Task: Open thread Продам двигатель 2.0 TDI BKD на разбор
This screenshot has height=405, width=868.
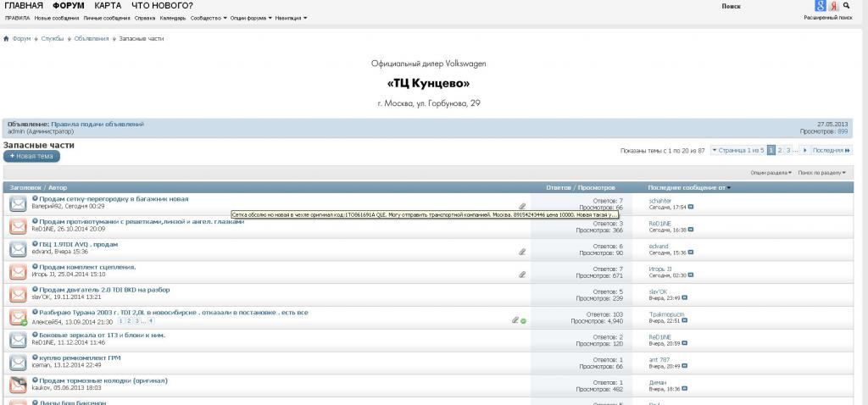Action: pos(104,290)
